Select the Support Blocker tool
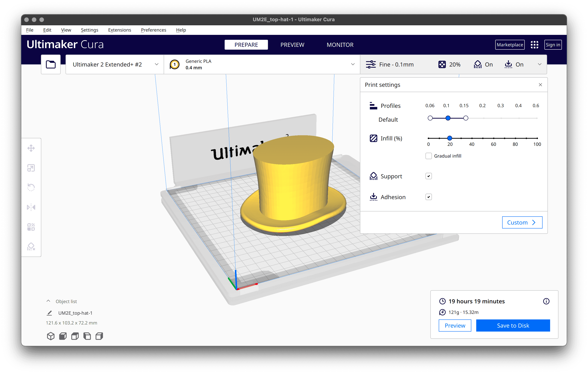The width and height of the screenshot is (588, 374). (31, 247)
